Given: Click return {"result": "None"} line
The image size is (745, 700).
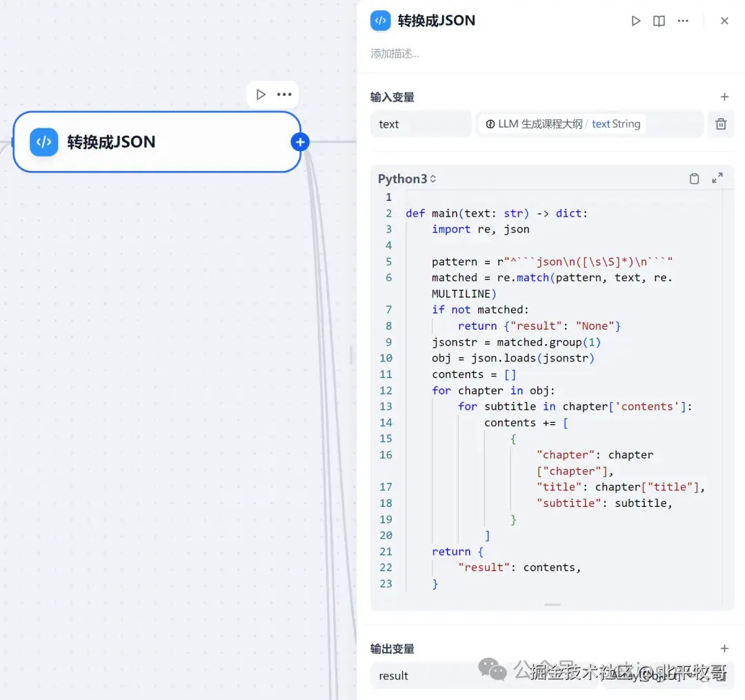Looking at the screenshot, I should point(539,326).
